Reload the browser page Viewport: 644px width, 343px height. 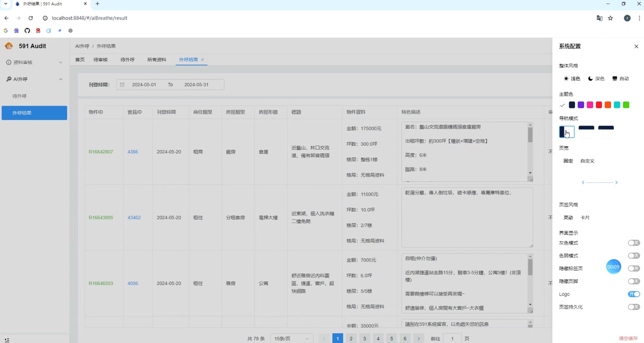[x=31, y=18]
